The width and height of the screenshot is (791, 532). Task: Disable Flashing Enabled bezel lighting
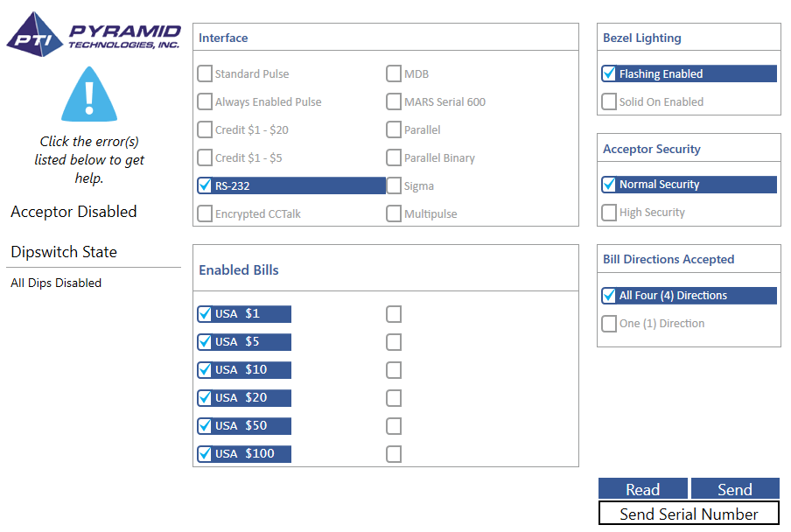pyautogui.click(x=609, y=73)
